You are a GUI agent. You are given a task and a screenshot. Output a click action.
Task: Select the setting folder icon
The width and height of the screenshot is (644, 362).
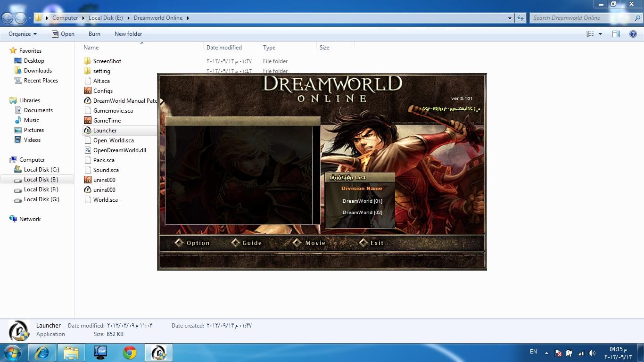[x=88, y=71]
